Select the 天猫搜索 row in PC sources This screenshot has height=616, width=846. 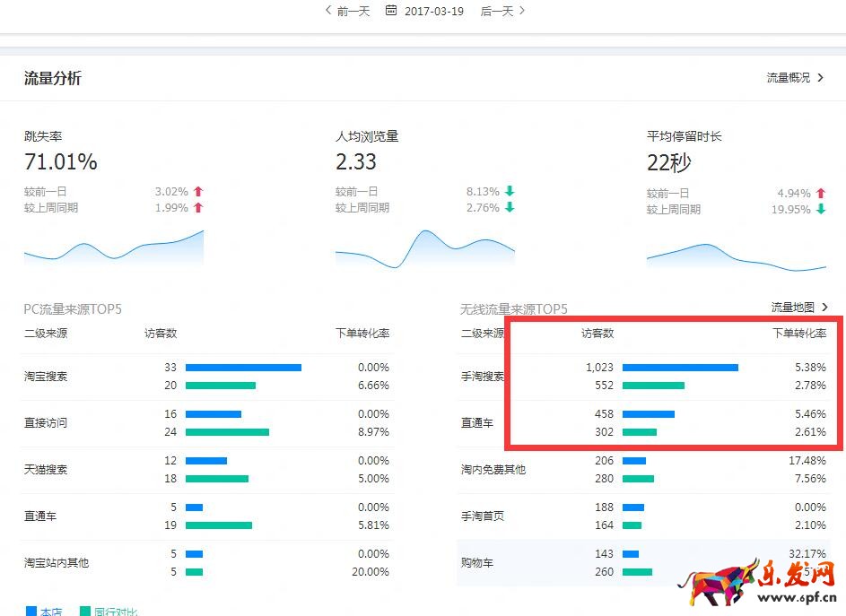point(46,470)
